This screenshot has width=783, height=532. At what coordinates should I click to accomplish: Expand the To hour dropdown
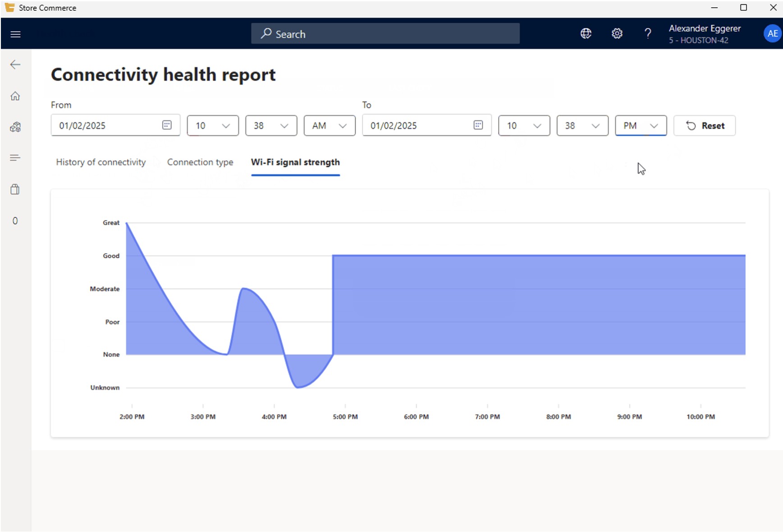(x=524, y=125)
